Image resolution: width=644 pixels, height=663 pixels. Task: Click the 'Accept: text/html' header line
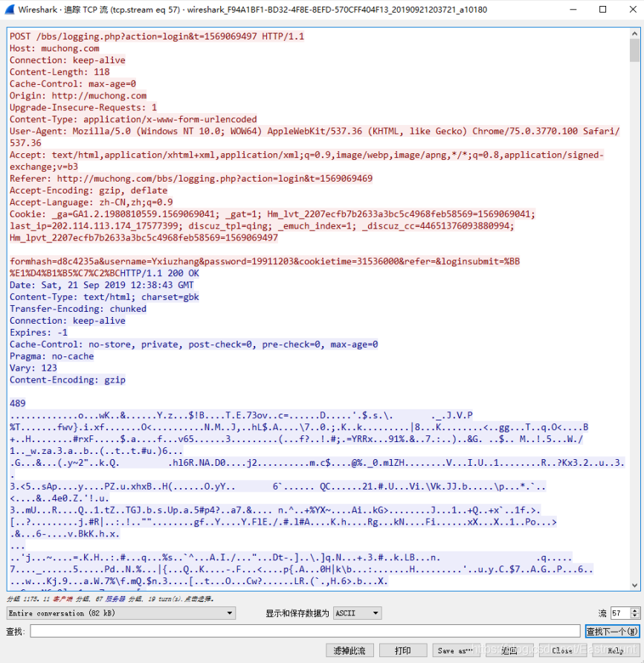click(307, 155)
